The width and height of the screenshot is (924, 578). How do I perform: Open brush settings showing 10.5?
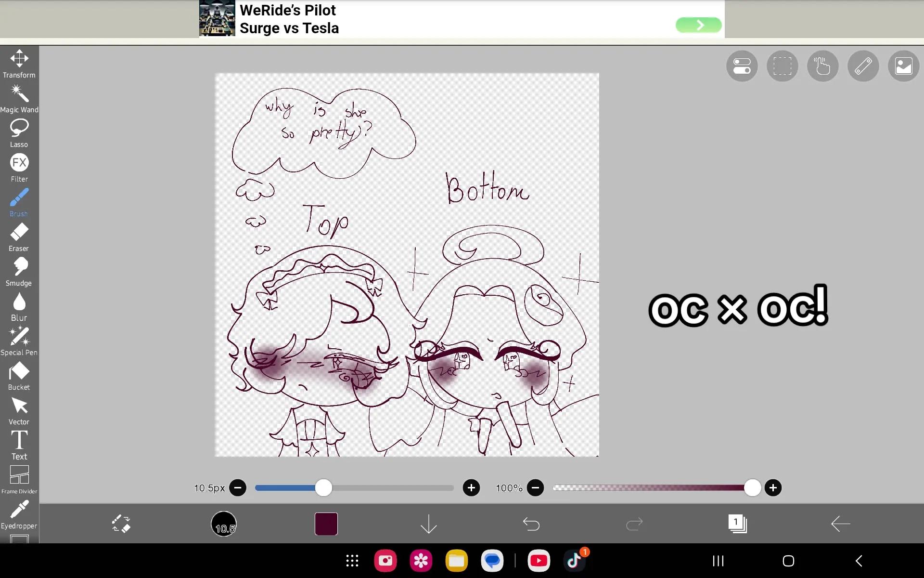point(224,524)
